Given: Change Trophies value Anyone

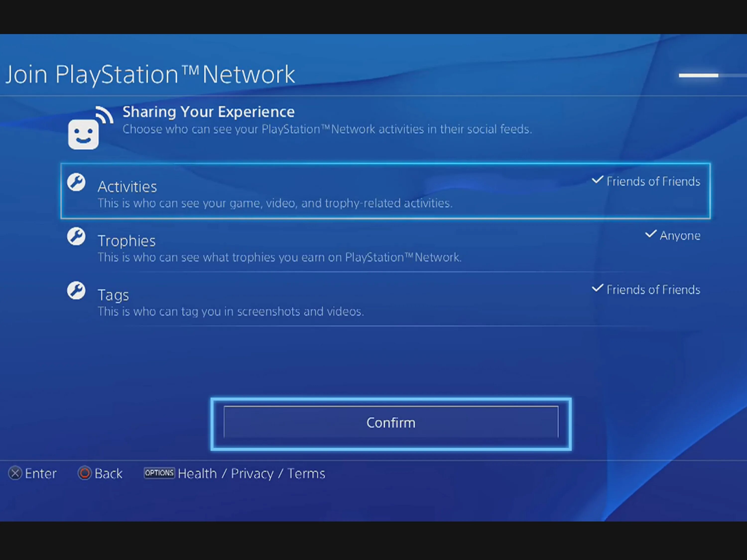Looking at the screenshot, I should (680, 236).
